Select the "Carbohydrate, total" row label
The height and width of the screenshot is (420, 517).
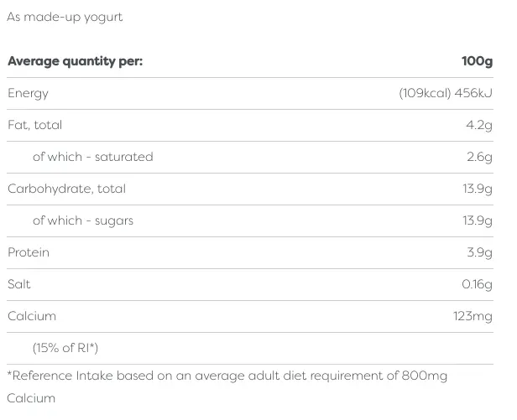tap(66, 189)
